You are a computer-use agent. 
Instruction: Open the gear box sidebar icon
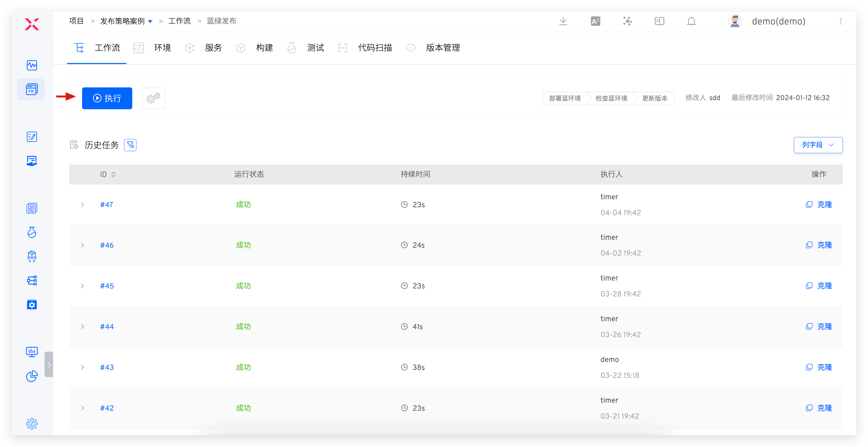pyautogui.click(x=32, y=304)
